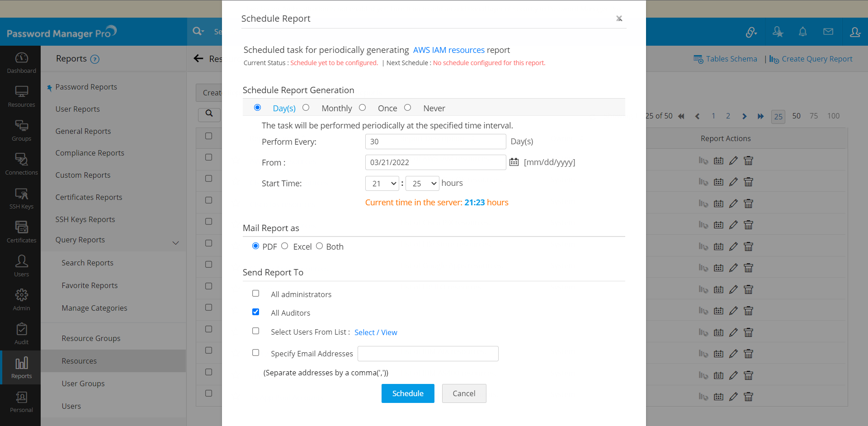The height and width of the screenshot is (426, 868).
Task: Open the start time minutes dropdown
Action: click(x=423, y=183)
